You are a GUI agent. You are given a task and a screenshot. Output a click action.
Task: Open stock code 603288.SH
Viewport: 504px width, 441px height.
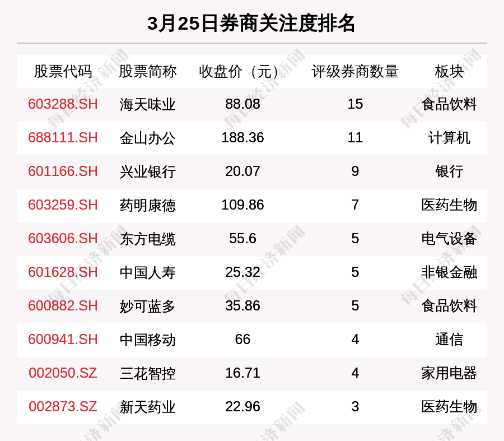[x=63, y=104]
